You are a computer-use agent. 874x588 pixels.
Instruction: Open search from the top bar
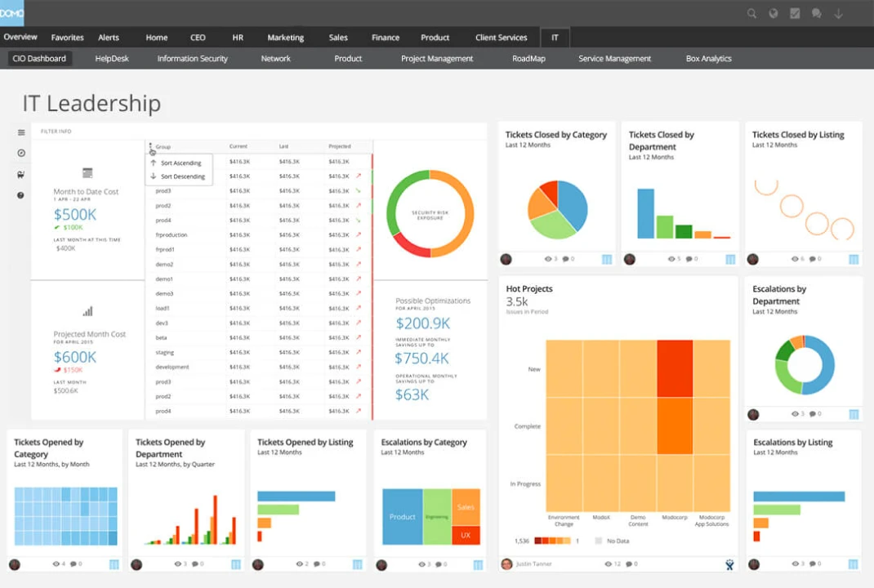[x=751, y=13]
